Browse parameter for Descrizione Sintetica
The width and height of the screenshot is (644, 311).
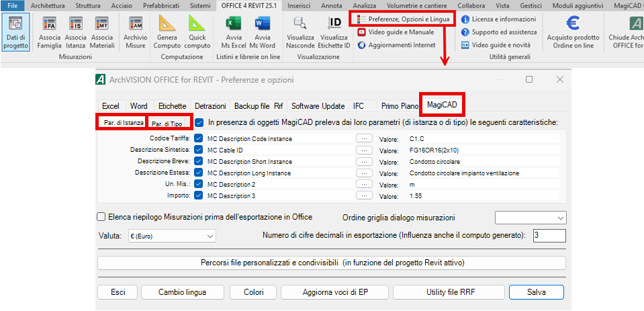click(x=364, y=150)
